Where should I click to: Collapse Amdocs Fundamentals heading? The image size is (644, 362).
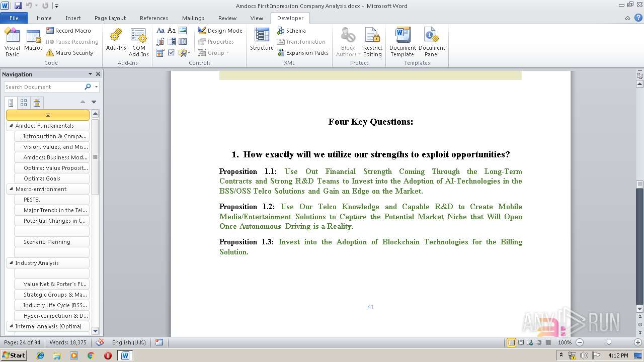(x=11, y=126)
